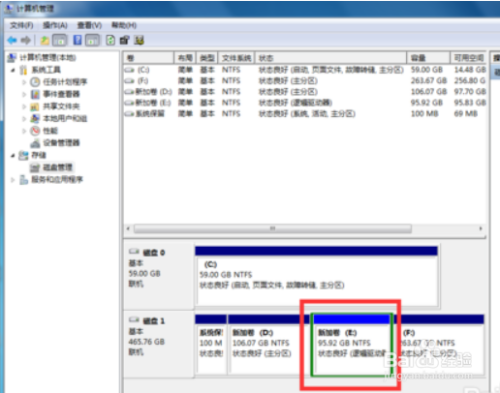Sort by the 状态 column header
Viewport: 500px width, 393px height.
click(331, 58)
